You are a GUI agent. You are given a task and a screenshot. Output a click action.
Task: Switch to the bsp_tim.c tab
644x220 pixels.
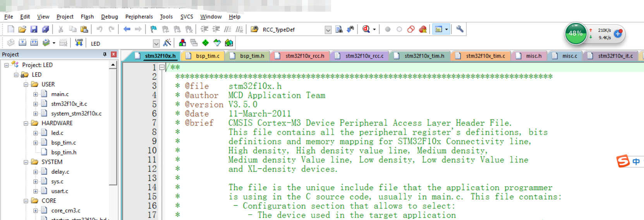tap(203, 56)
